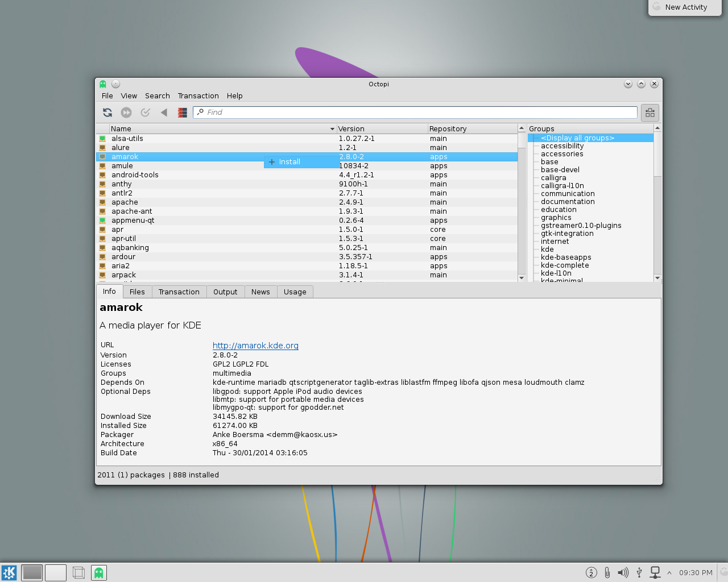Toggle the package groups panel button
Viewport: 728px width, 582px height.
[x=650, y=113]
